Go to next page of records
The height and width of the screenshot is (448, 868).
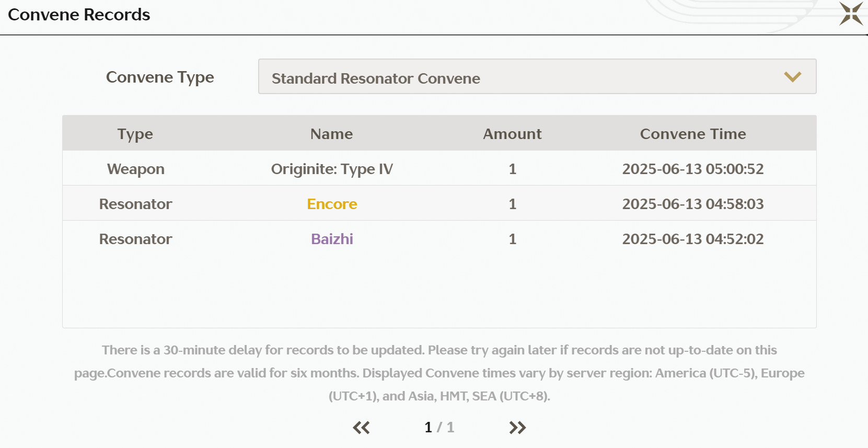point(517,428)
